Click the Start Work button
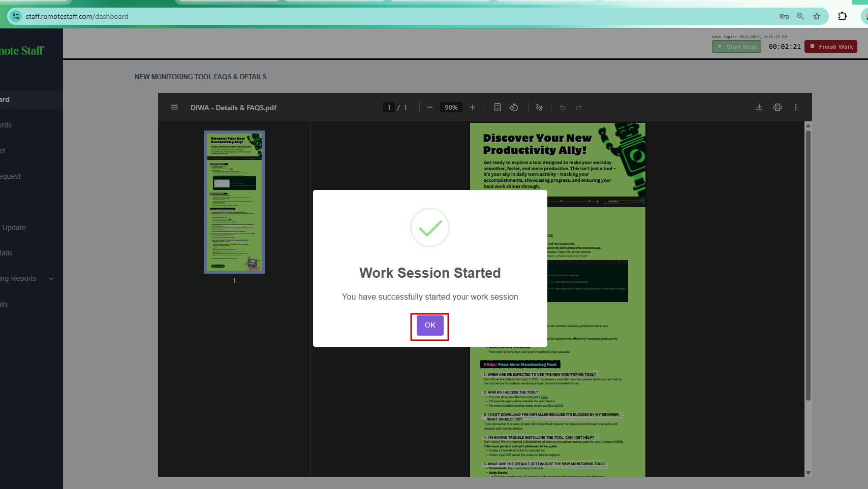This screenshot has height=489, width=868. coord(736,47)
